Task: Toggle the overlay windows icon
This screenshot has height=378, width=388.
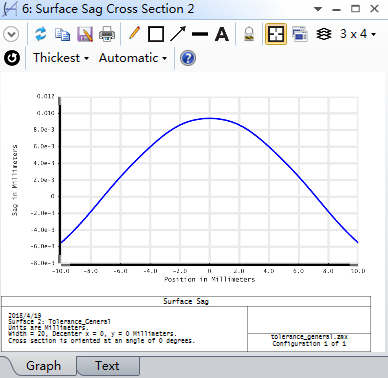Action: [300, 34]
